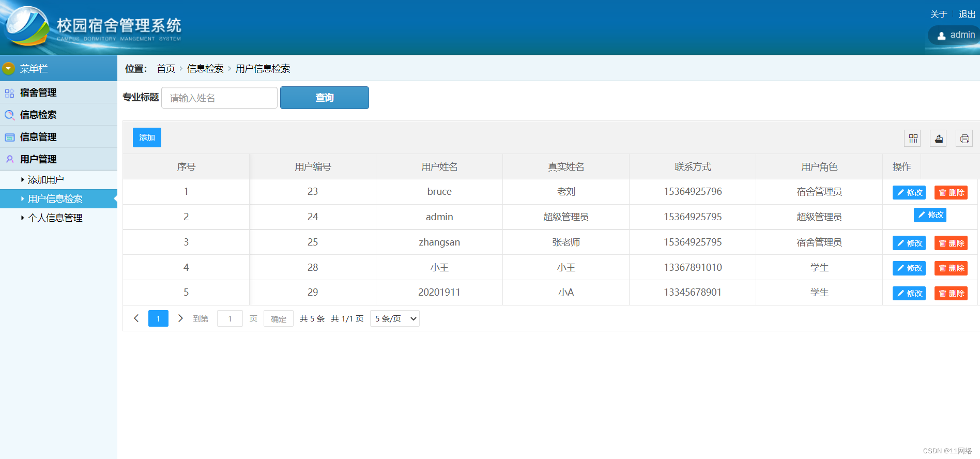Select 添加用户 in the sidebar
Image resolution: width=980 pixels, height=459 pixels.
point(46,180)
